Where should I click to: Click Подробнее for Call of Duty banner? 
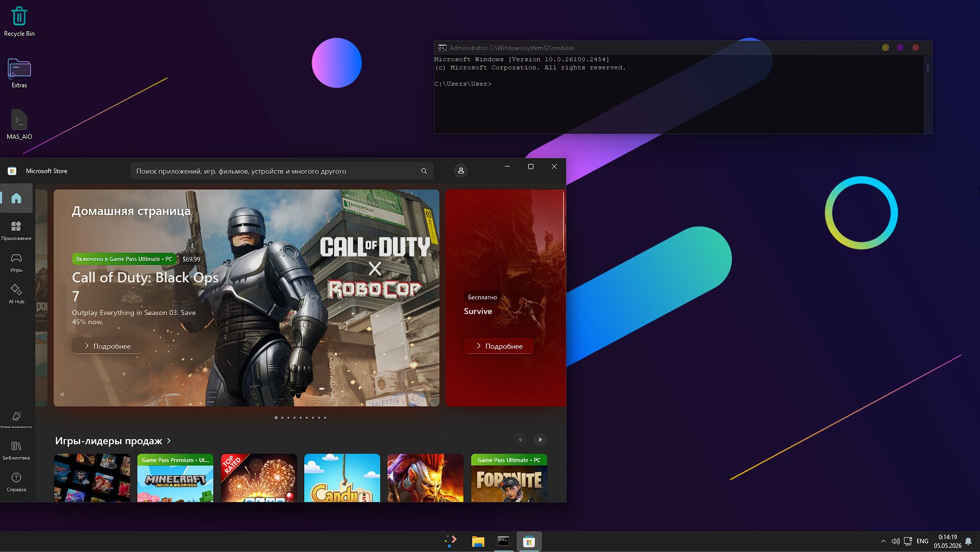point(107,346)
